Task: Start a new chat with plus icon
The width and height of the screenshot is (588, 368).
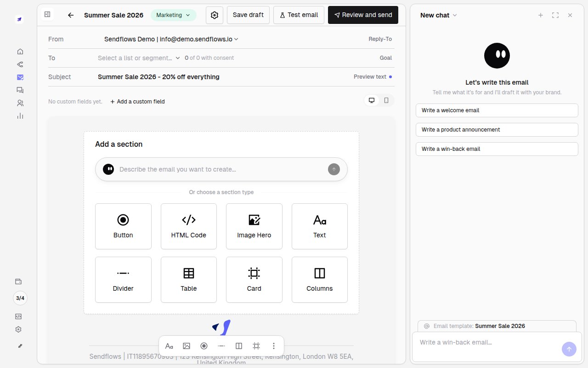Action: (541, 15)
